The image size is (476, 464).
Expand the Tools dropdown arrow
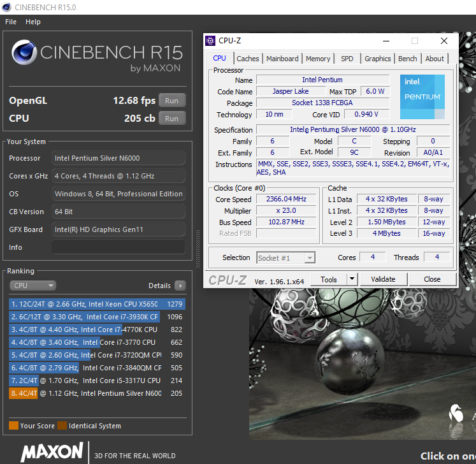352,279
